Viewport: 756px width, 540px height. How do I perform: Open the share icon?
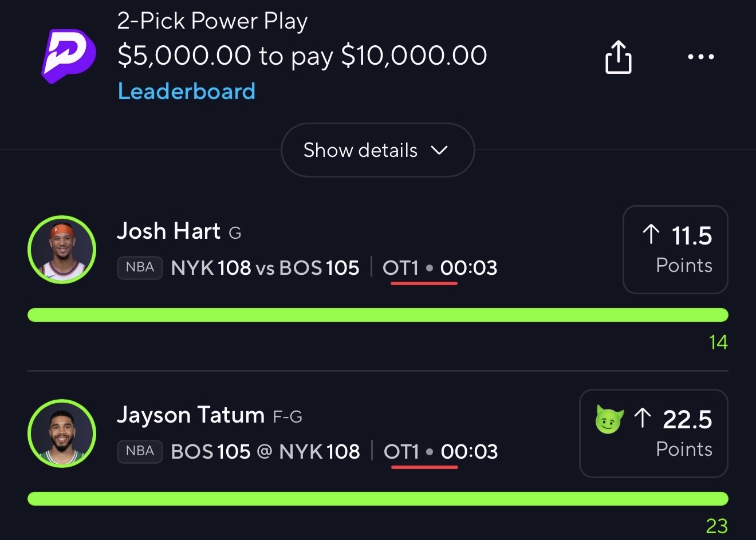(619, 56)
